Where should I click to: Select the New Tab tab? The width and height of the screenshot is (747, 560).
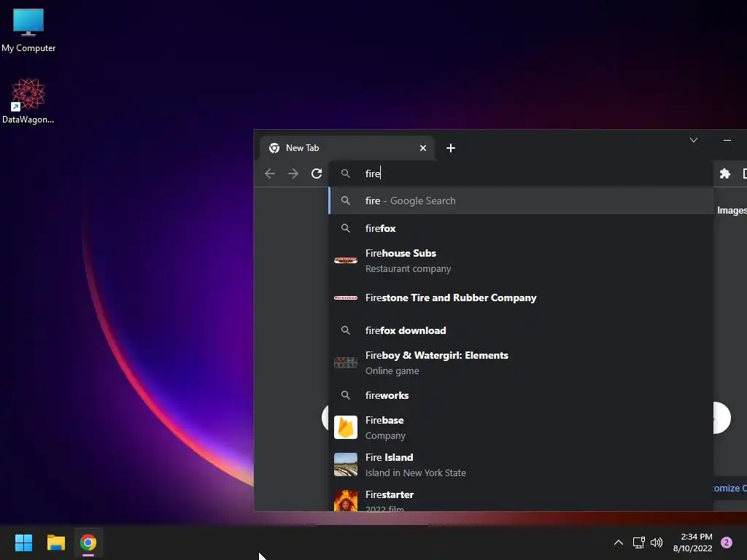(x=347, y=148)
